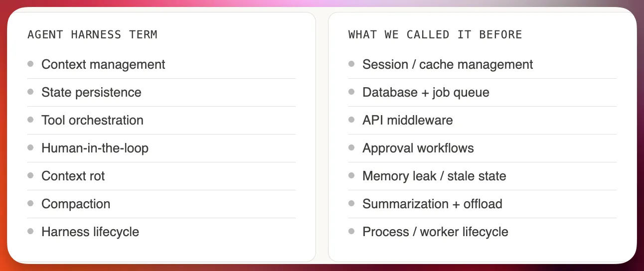Select the Harness lifecycle entry
This screenshot has width=644, height=271.
tap(161, 232)
